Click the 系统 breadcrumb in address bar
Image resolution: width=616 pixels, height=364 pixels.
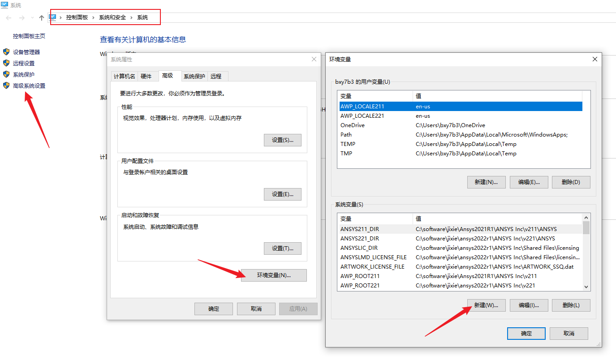tap(142, 17)
